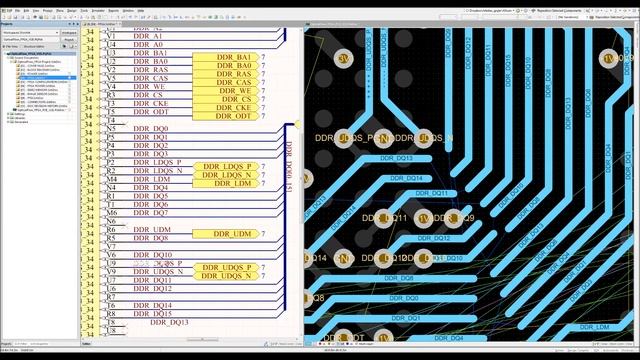The image size is (640, 360).
Task: Select the DDR_UDQS_P pad in PCB view
Action: (344, 139)
